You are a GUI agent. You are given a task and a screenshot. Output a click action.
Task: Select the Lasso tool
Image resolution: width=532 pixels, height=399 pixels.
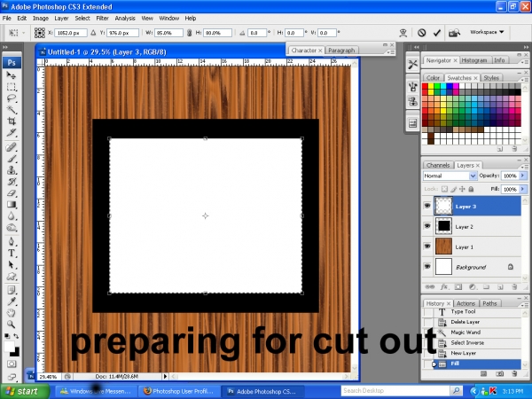[12, 98]
